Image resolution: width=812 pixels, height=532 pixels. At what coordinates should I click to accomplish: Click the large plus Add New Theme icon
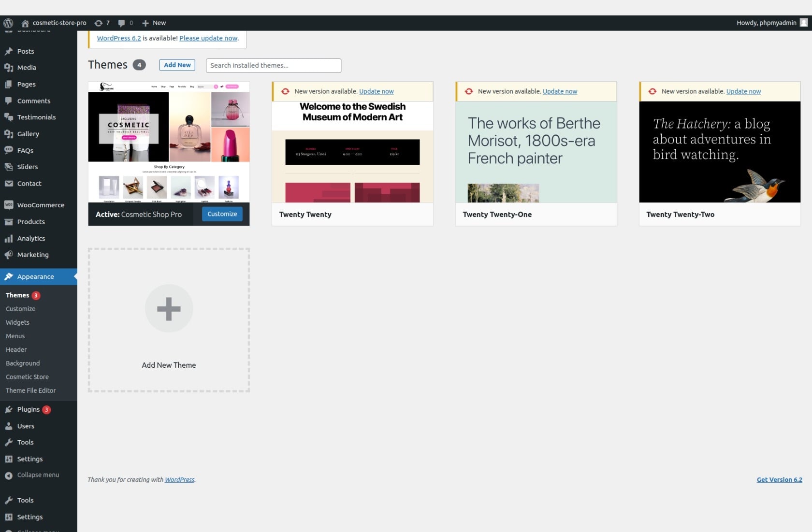169,309
